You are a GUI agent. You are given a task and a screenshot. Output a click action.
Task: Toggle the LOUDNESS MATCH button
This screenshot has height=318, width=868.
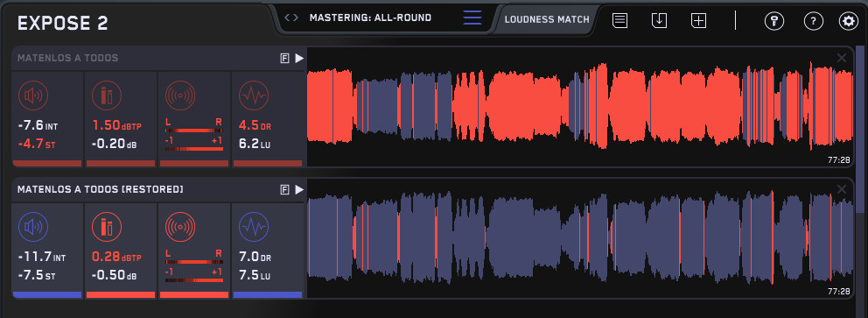pos(547,19)
